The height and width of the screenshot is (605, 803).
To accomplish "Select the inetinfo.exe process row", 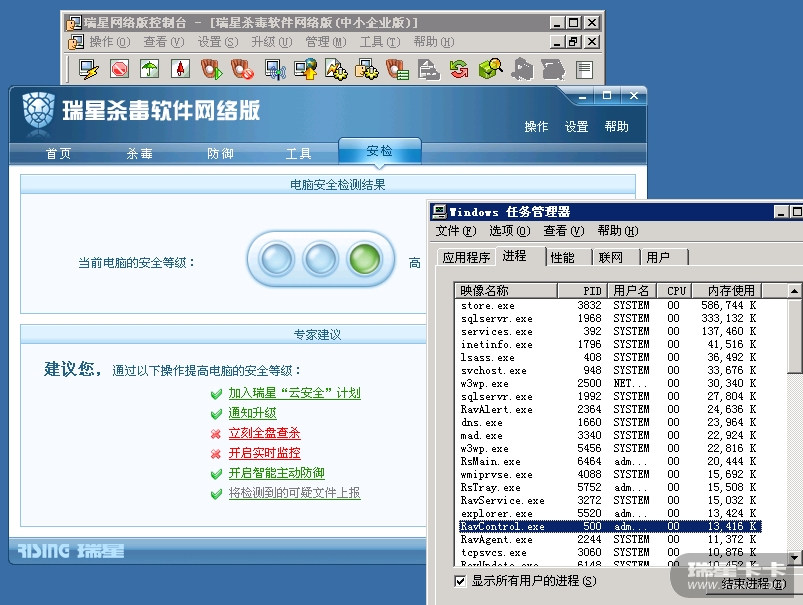I will click(608, 344).
